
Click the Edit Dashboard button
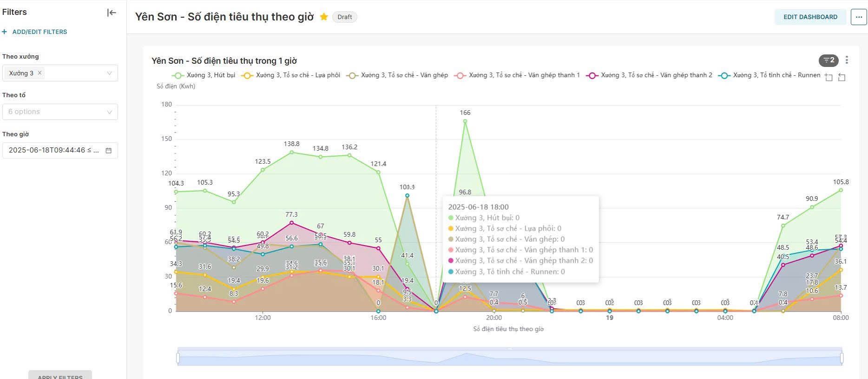point(810,17)
